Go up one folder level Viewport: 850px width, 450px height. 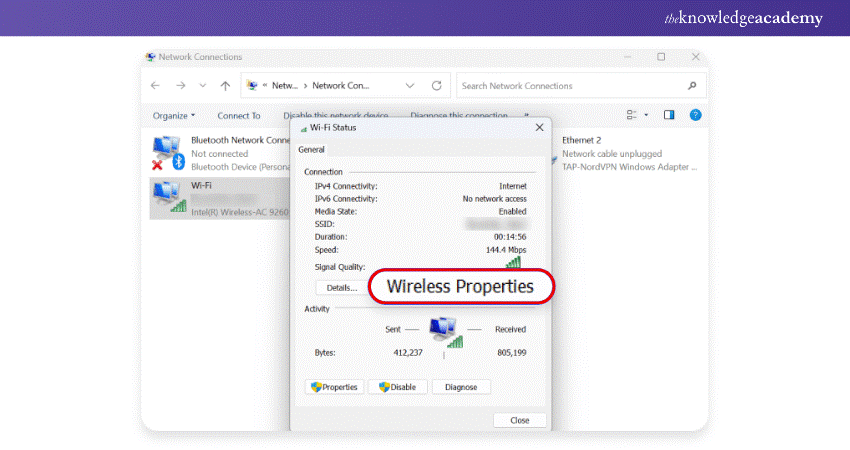pyautogui.click(x=225, y=86)
